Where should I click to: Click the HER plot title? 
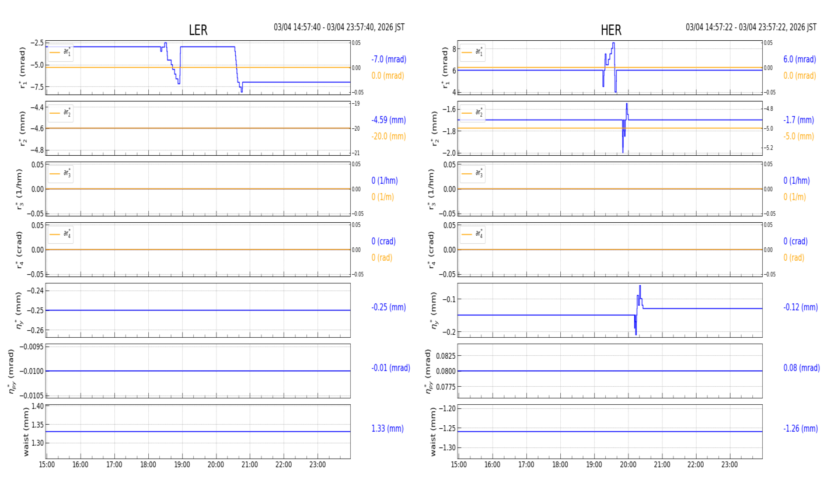(x=611, y=30)
